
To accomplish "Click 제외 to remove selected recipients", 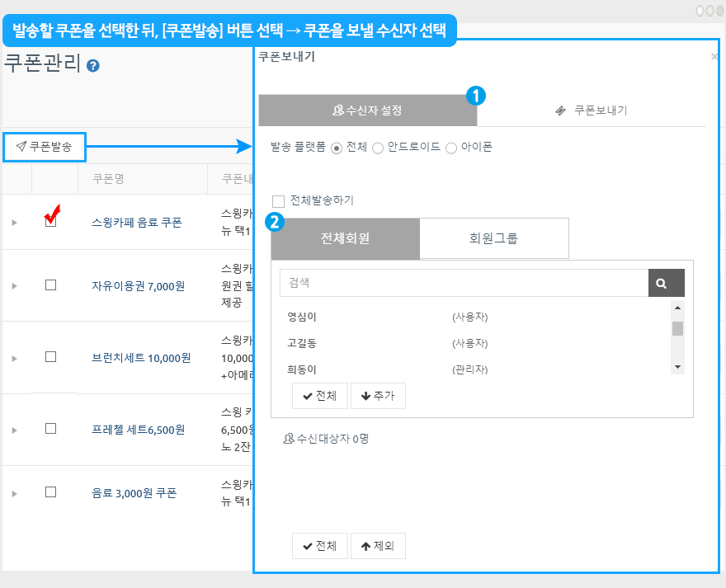I will coord(378,546).
